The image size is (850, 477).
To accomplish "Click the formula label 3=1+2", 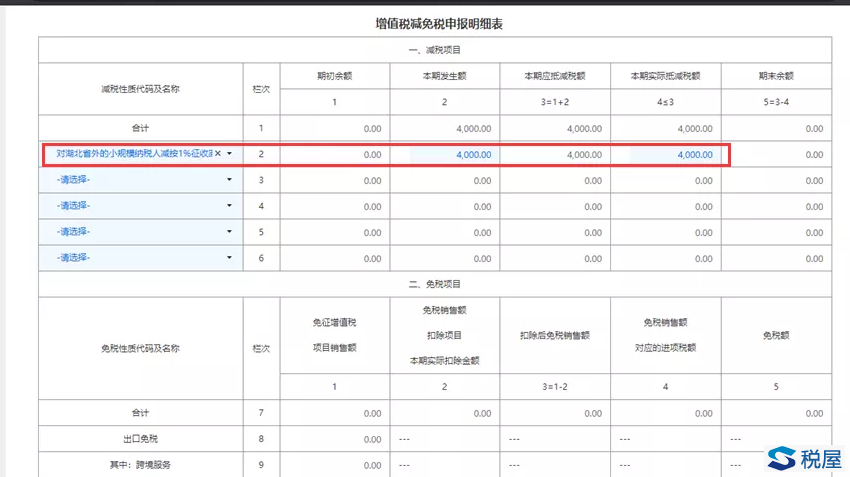I will coord(555,102).
